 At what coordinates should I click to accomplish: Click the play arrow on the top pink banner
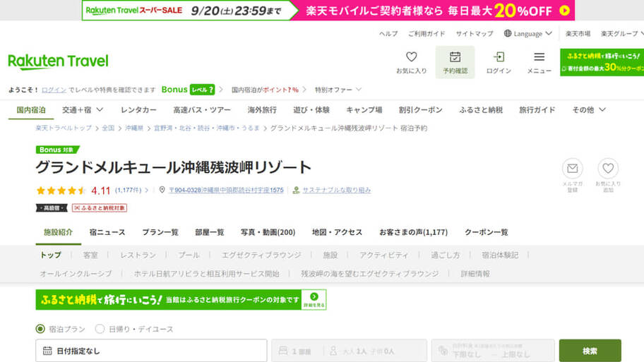click(565, 11)
